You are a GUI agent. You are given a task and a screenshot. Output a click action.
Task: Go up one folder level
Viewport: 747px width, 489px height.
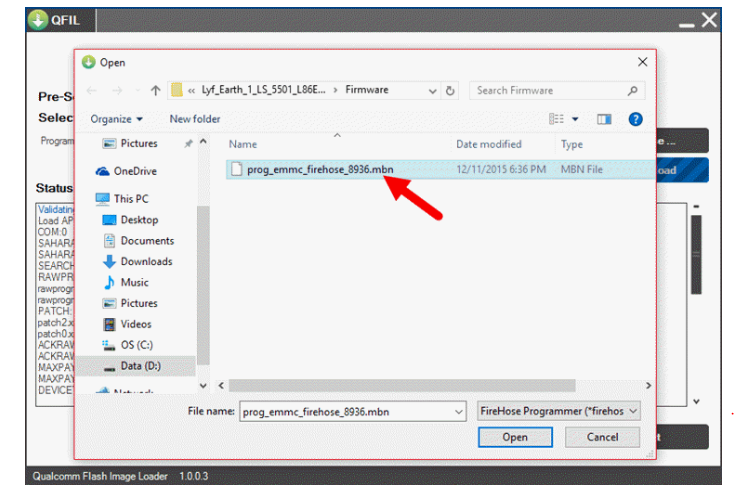(x=155, y=90)
